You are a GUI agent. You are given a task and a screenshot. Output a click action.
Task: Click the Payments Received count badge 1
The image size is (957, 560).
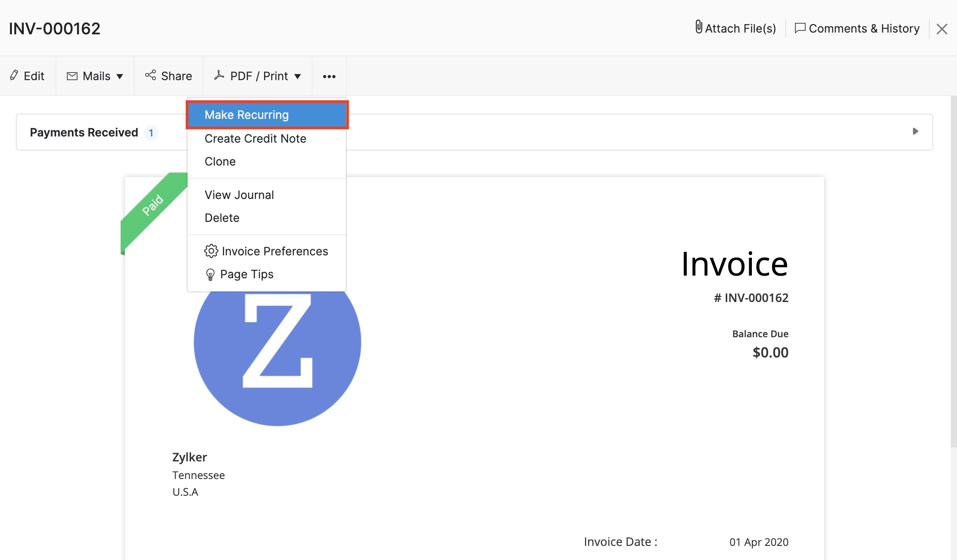pyautogui.click(x=151, y=133)
